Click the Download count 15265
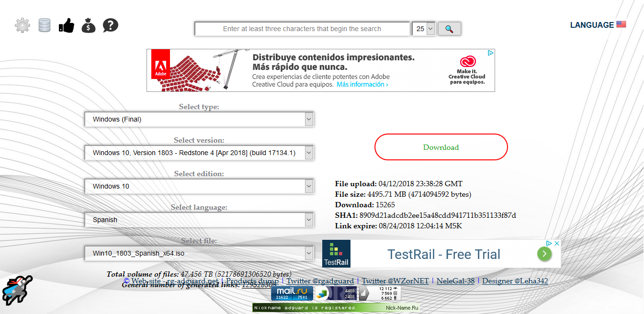Screen dimensions: 644x314 click(385, 205)
